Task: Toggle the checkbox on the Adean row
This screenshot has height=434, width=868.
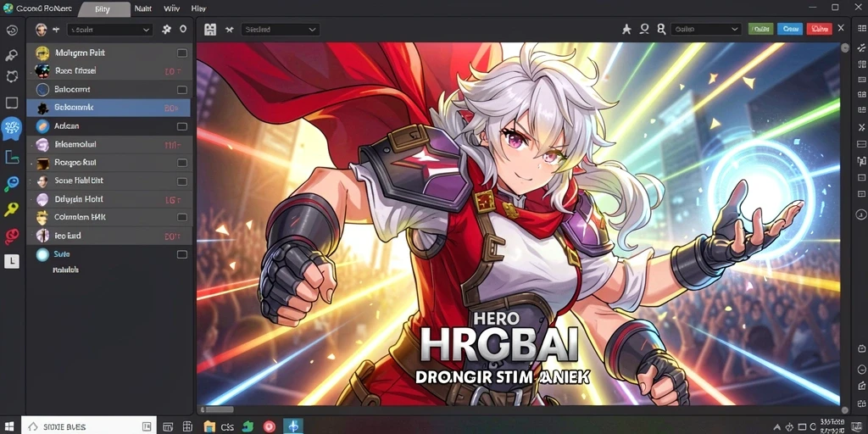Action: point(181,127)
